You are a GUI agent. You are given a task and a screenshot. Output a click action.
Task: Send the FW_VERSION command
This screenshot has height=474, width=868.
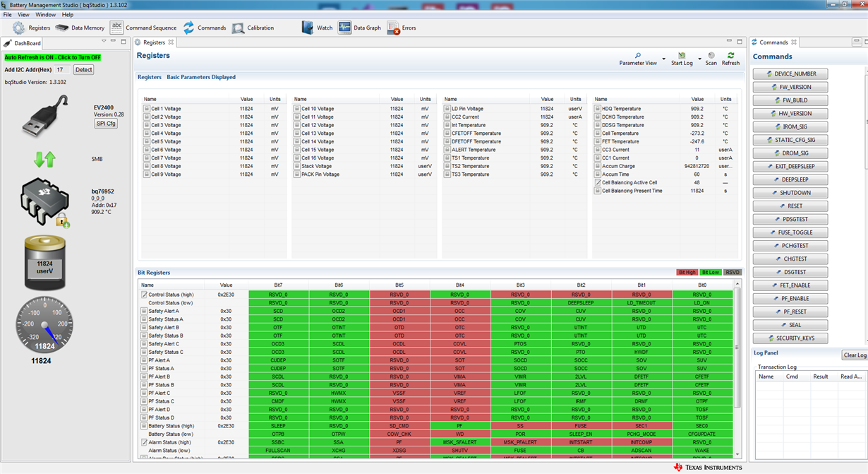[790, 87]
